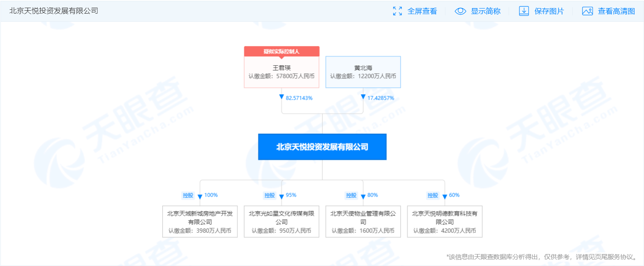The width and height of the screenshot is (644, 266).
Task: Click the blue arrow beside 95% shareholding
Action: [281, 196]
